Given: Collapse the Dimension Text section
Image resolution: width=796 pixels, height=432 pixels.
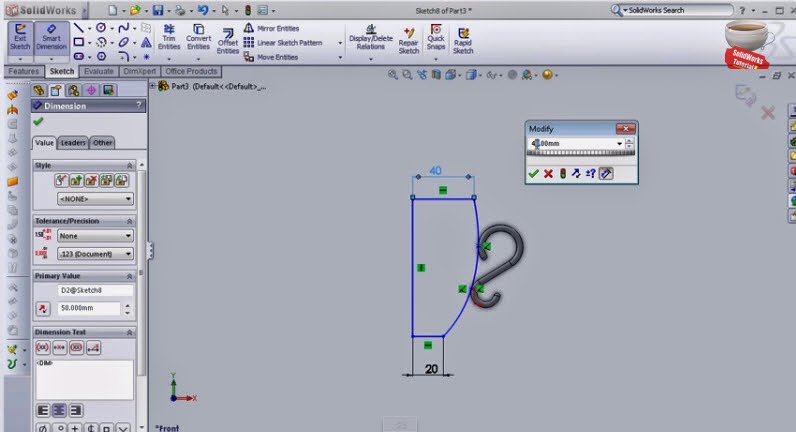Looking at the screenshot, I should [x=129, y=333].
